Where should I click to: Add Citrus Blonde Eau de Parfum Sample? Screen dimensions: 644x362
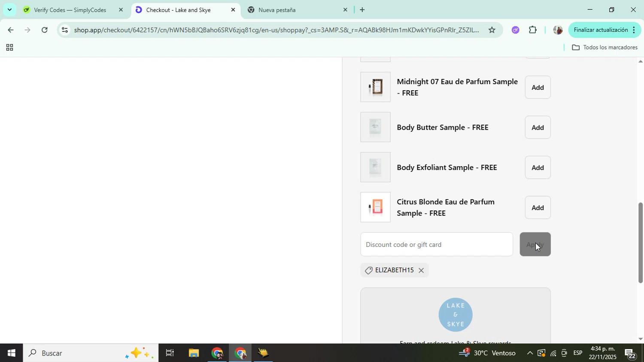tap(538, 207)
